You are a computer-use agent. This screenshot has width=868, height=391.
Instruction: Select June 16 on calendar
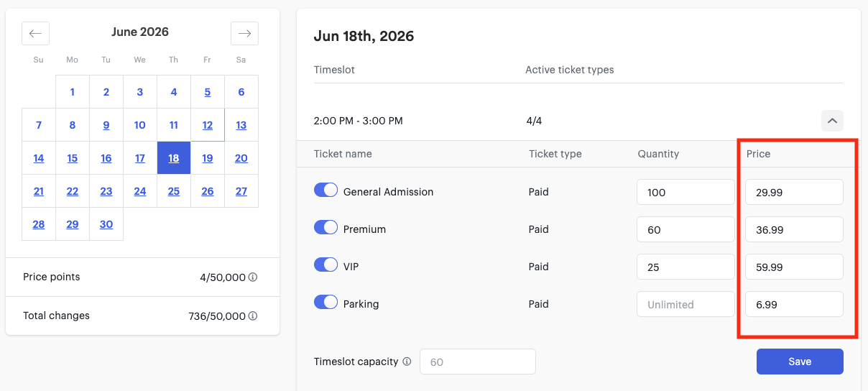tap(106, 158)
